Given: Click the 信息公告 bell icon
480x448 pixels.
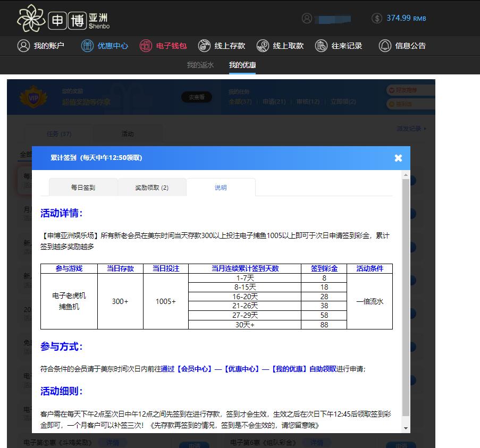Looking at the screenshot, I should click(385, 46).
